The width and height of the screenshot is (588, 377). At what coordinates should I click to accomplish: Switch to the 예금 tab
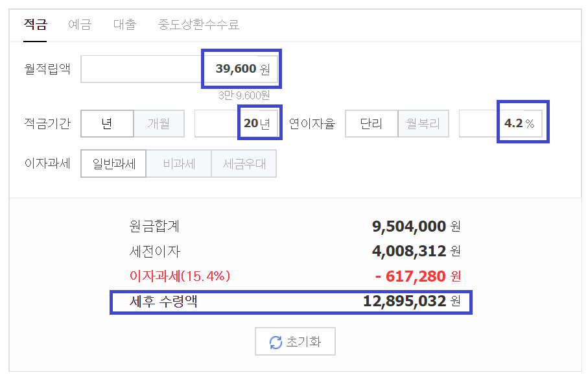80,25
